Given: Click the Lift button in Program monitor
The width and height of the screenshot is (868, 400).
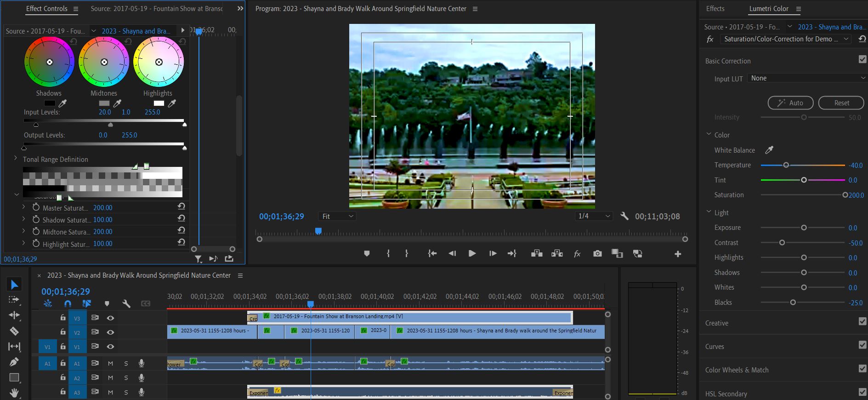Looking at the screenshot, I should click(537, 254).
